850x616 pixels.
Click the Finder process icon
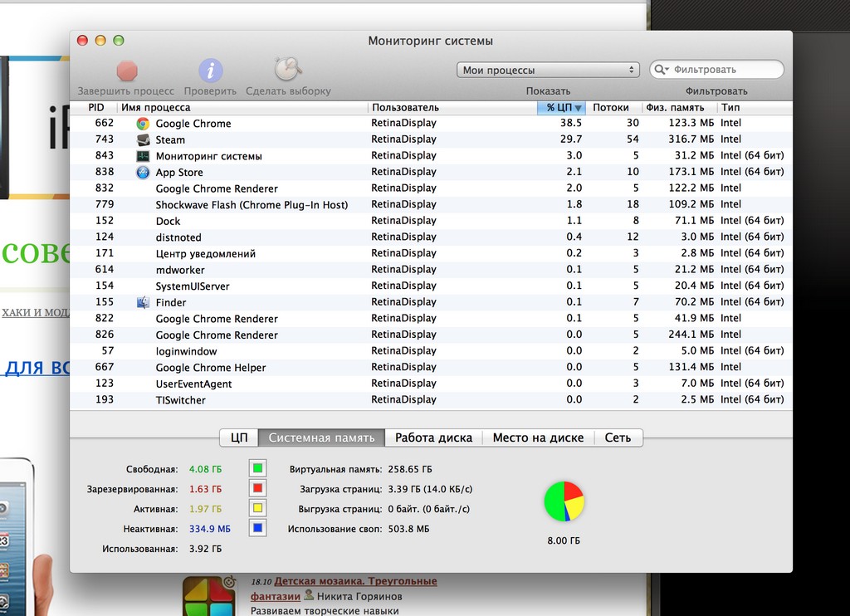(143, 302)
